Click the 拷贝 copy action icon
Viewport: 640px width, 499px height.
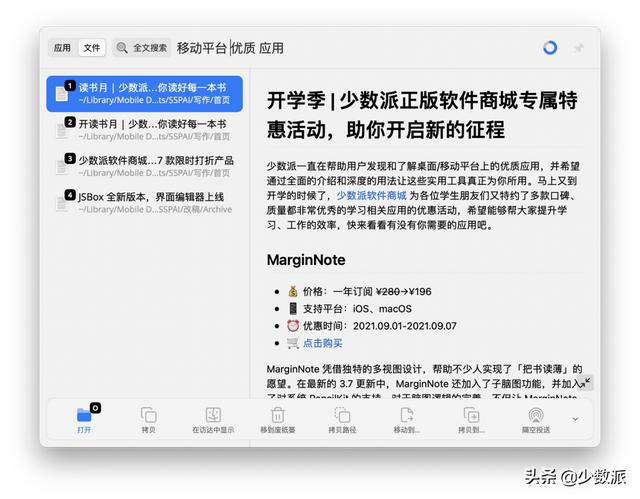coord(149,415)
